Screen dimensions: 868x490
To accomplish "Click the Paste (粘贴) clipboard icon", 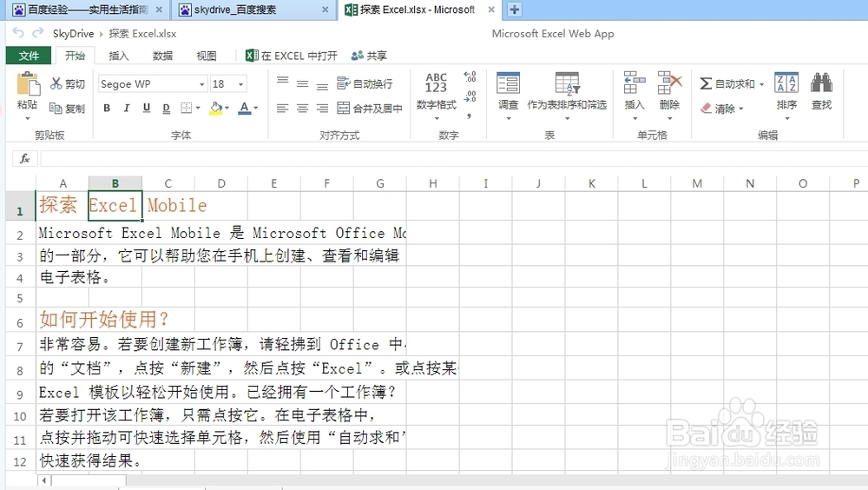I will point(28,84).
